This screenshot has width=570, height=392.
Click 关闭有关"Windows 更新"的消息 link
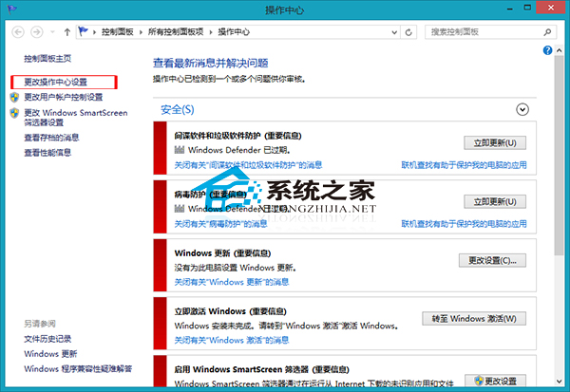pyautogui.click(x=232, y=282)
